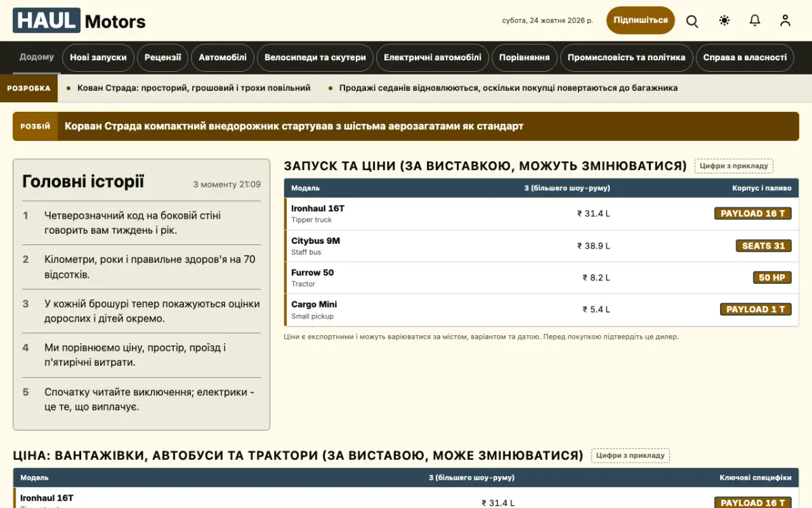
Task: Select Промисловість та політика nav item
Action: 627,58
